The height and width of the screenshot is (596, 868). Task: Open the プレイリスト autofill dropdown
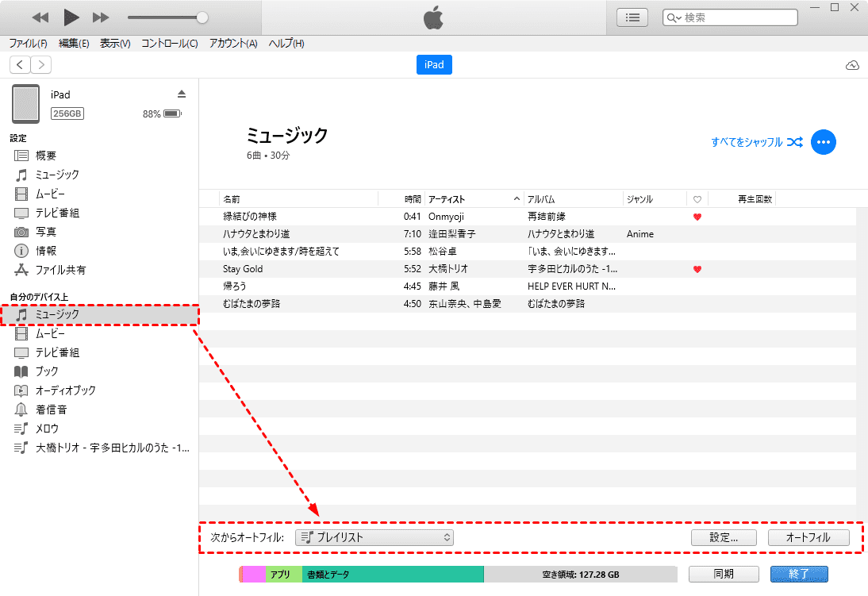[374, 537]
